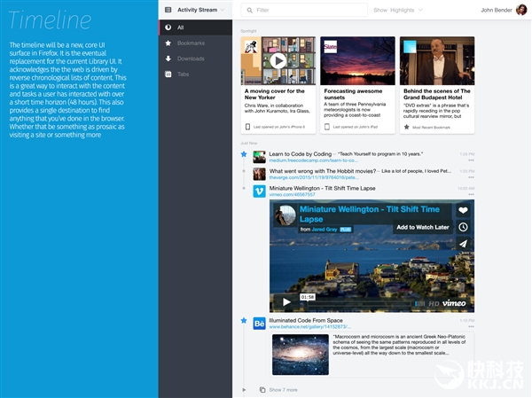Click the Behance icon for Illuminated Code
Image resolution: width=532 pixels, height=398 pixels.
coord(260,323)
